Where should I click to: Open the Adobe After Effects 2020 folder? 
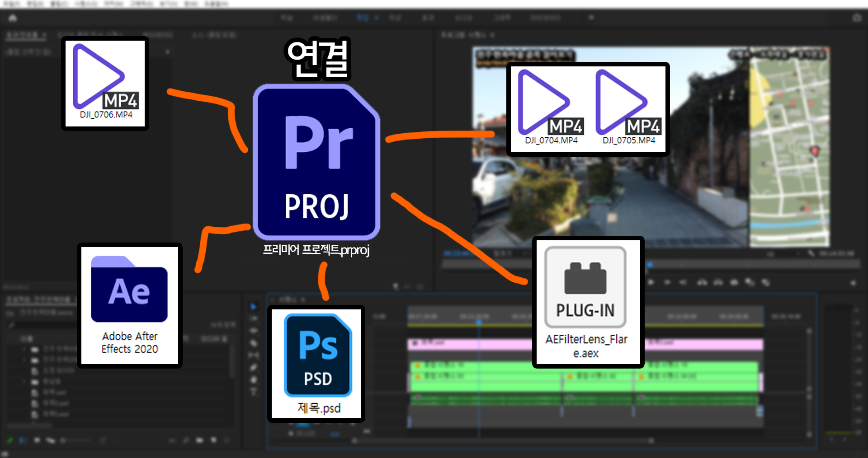tap(130, 305)
